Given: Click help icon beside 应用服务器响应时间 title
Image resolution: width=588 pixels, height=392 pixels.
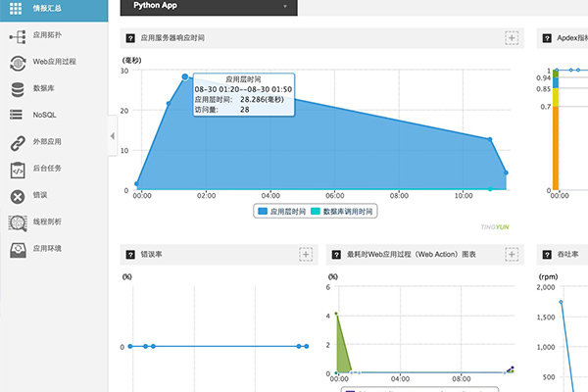Looking at the screenshot, I should click(129, 38).
